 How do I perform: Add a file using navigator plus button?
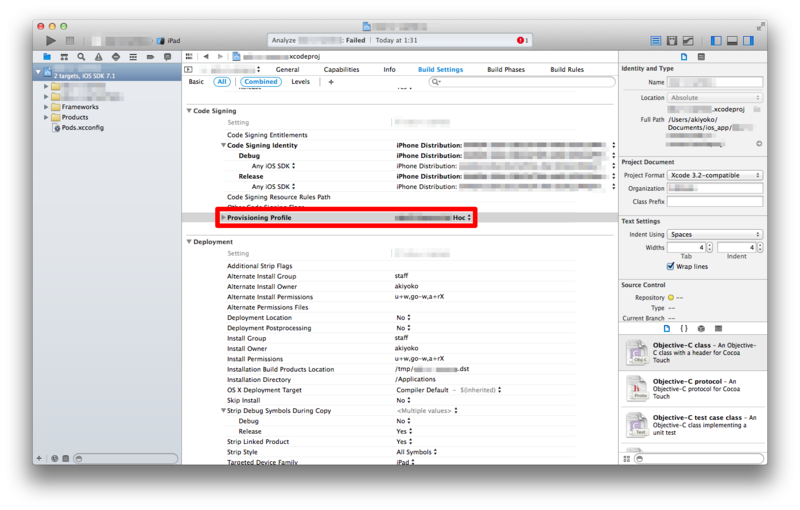point(39,458)
